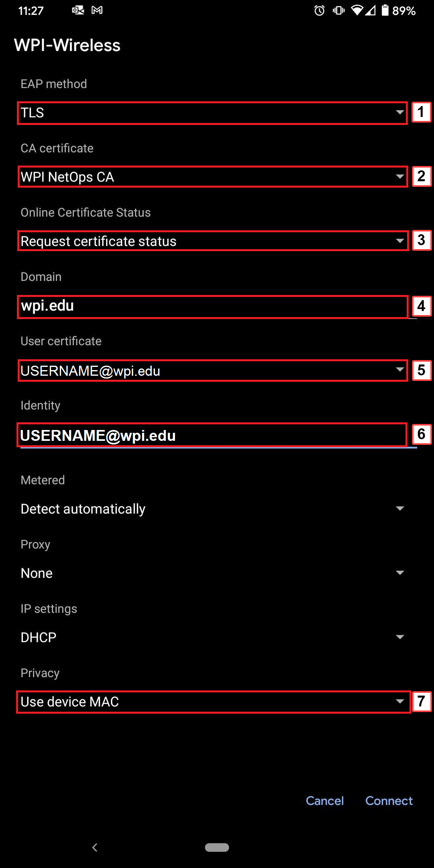
Task: Open the EAP method TLS dropdown
Action: click(x=213, y=113)
